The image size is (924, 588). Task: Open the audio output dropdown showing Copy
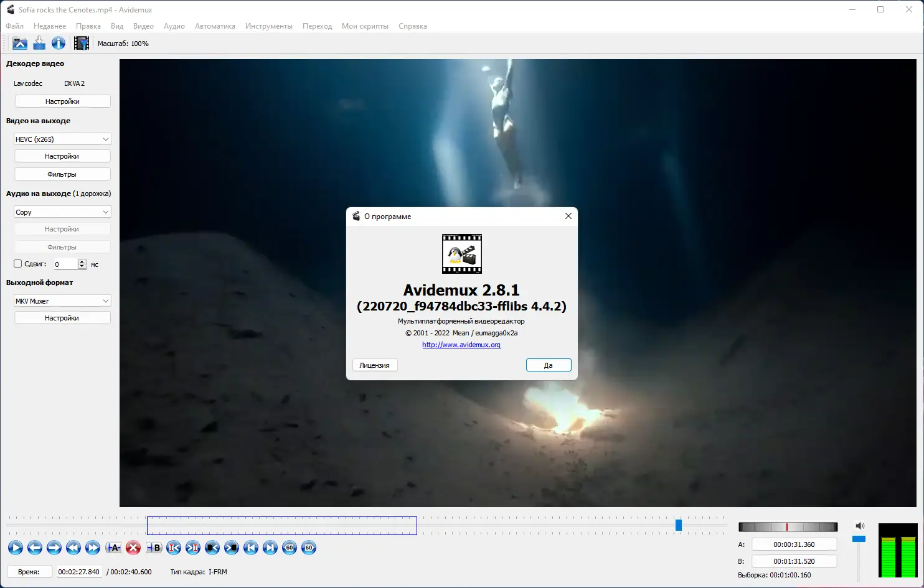(62, 212)
